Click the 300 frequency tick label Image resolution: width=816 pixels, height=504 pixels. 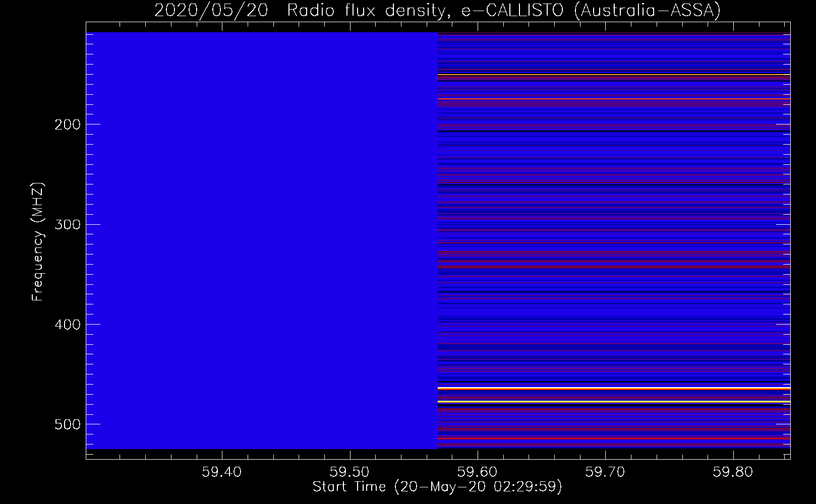pos(67,224)
